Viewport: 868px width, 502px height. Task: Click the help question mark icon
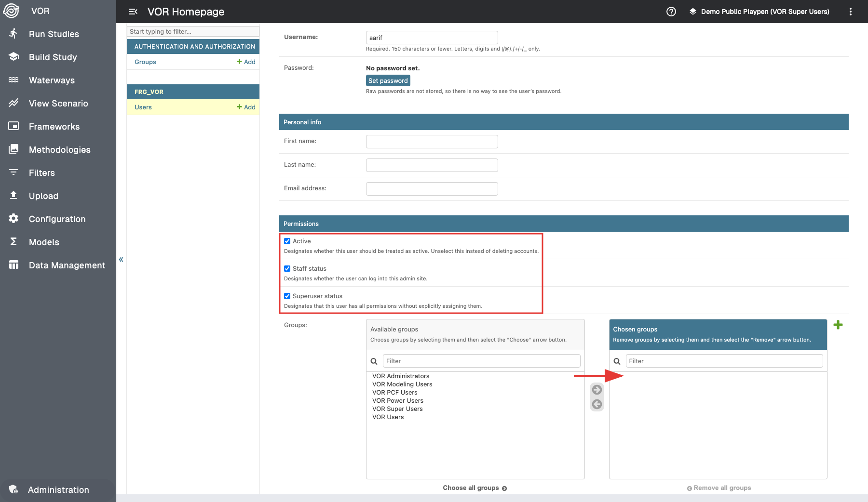[671, 12]
